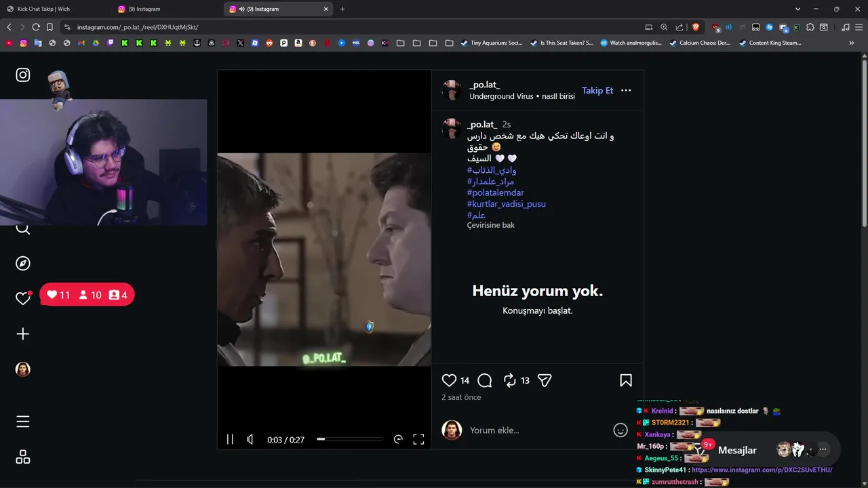This screenshot has width=868, height=488.
Task: Click the video frame to pause
Action: (324, 259)
